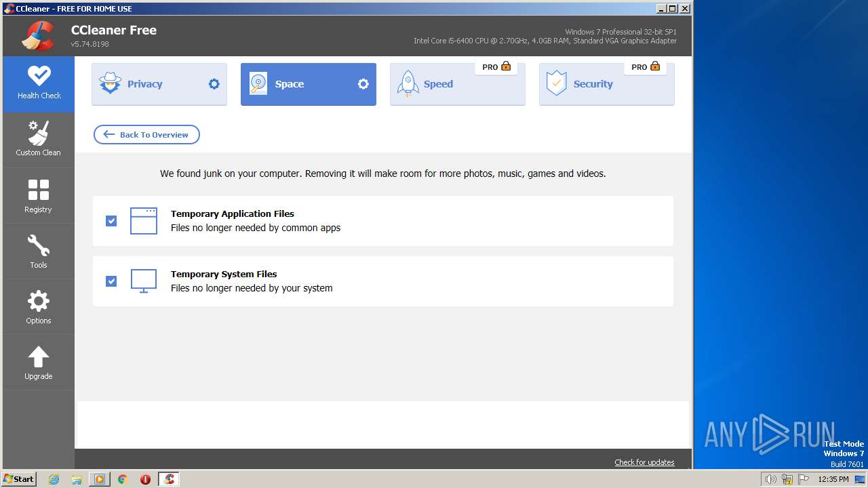
Task: Click the Space disk icon
Action: (258, 84)
